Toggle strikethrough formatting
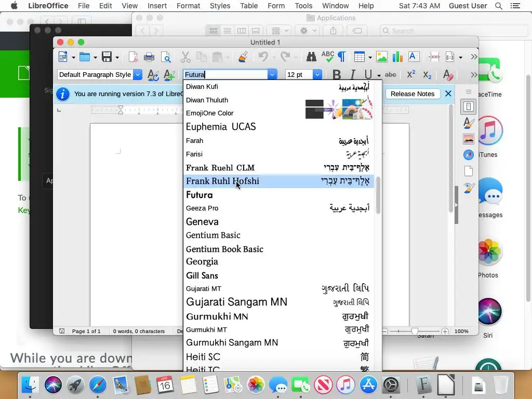This screenshot has width=532, height=399. (x=391, y=75)
